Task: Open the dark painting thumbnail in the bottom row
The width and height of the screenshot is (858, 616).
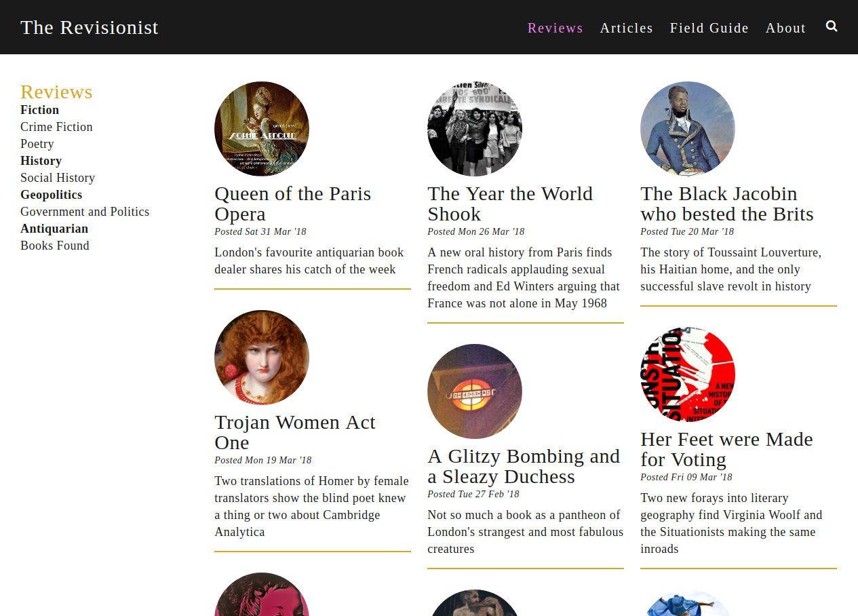Action: tap(475, 604)
